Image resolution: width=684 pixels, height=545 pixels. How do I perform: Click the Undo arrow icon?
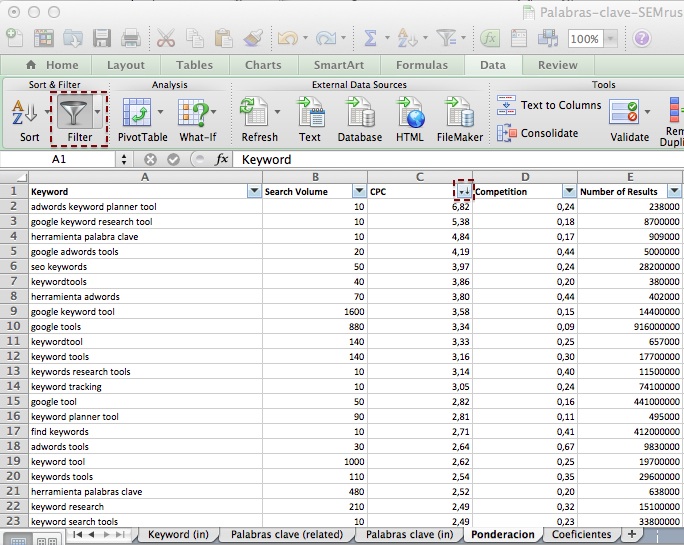[287, 38]
